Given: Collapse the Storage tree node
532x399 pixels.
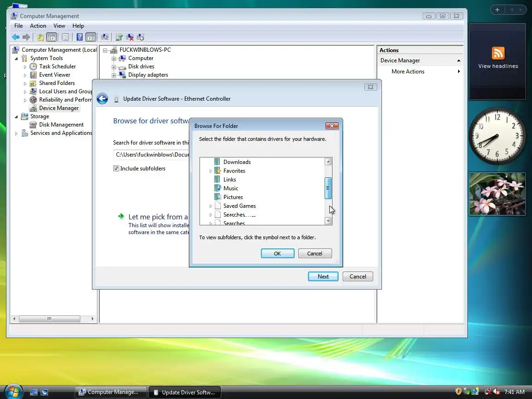Looking at the screenshot, I should coord(16,116).
